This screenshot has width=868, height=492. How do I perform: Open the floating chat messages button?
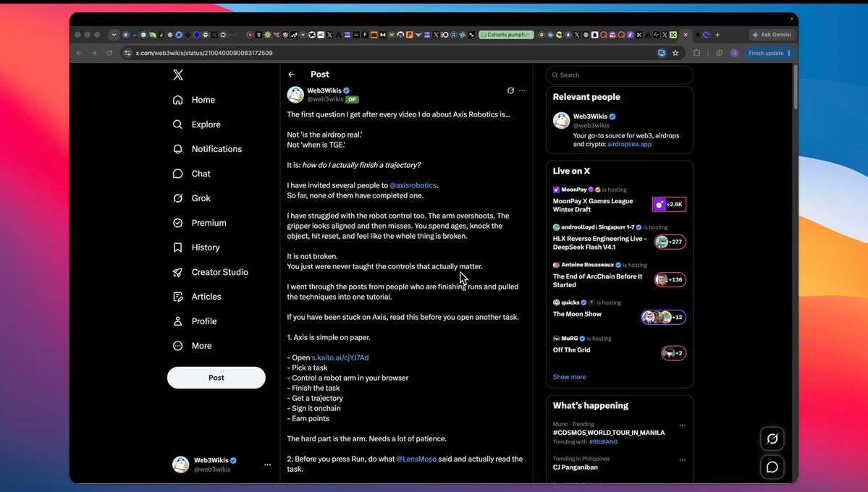(x=772, y=467)
